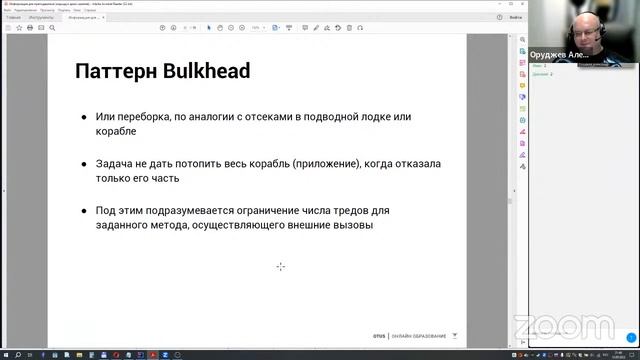This screenshot has height=360, width=640.
Task: Open the Подпись menu
Action: point(64,10)
